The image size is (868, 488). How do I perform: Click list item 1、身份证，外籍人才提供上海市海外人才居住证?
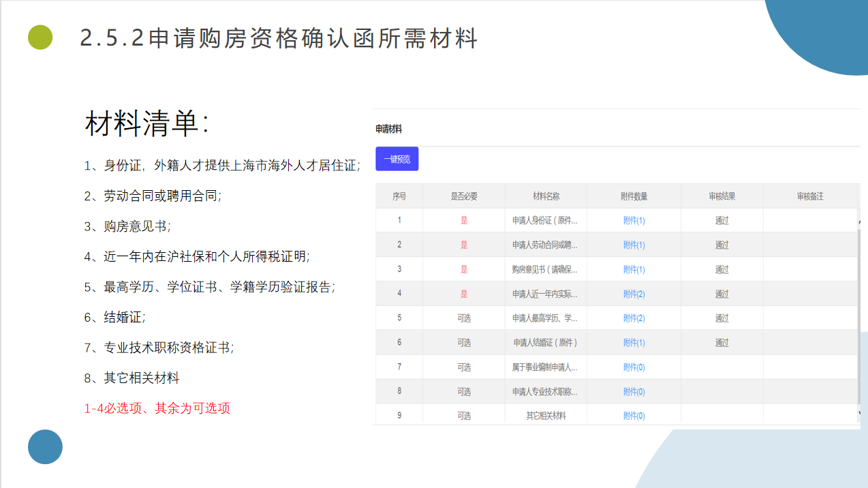click(x=222, y=166)
